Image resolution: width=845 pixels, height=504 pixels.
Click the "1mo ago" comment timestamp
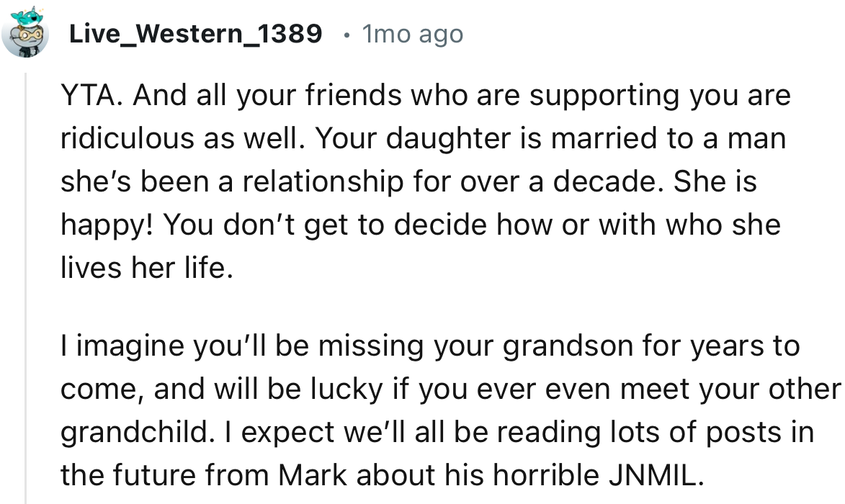(x=413, y=34)
